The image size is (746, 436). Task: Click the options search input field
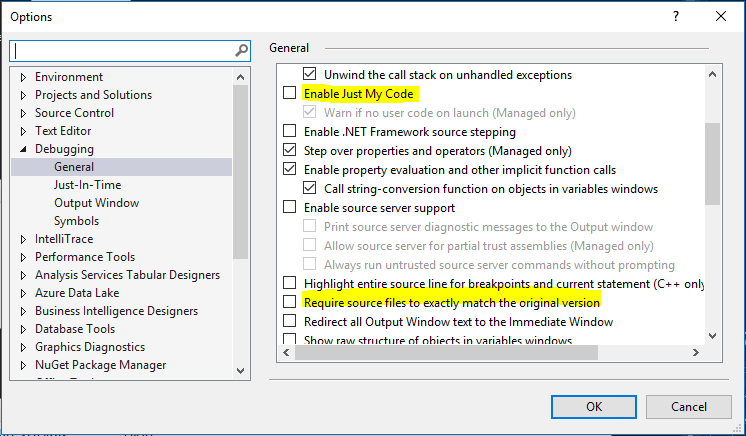pos(120,50)
